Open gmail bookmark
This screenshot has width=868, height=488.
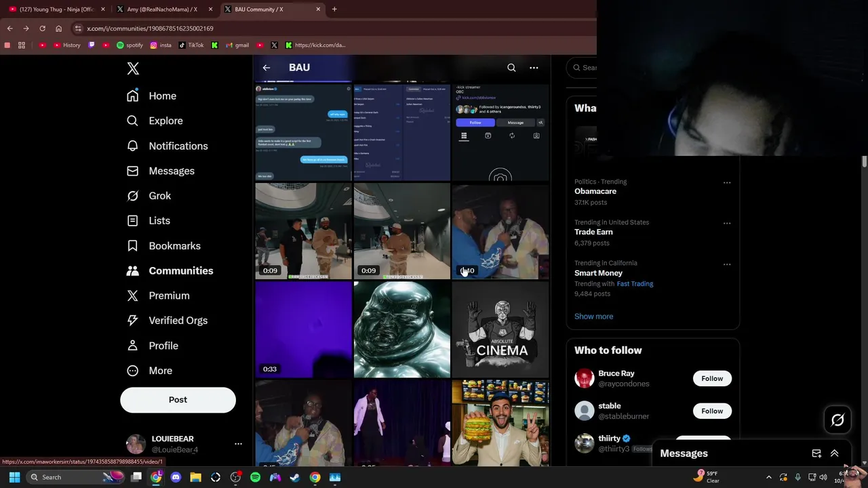pyautogui.click(x=237, y=45)
